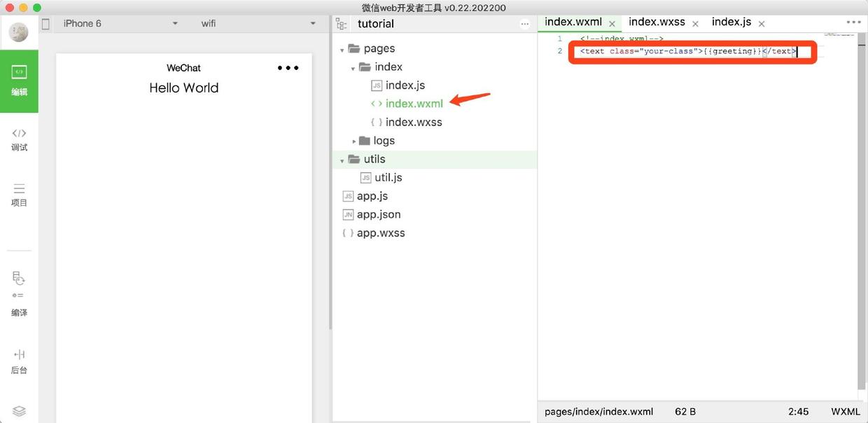The height and width of the screenshot is (423, 868).
Task: Click the tutorial project title
Action: [376, 24]
